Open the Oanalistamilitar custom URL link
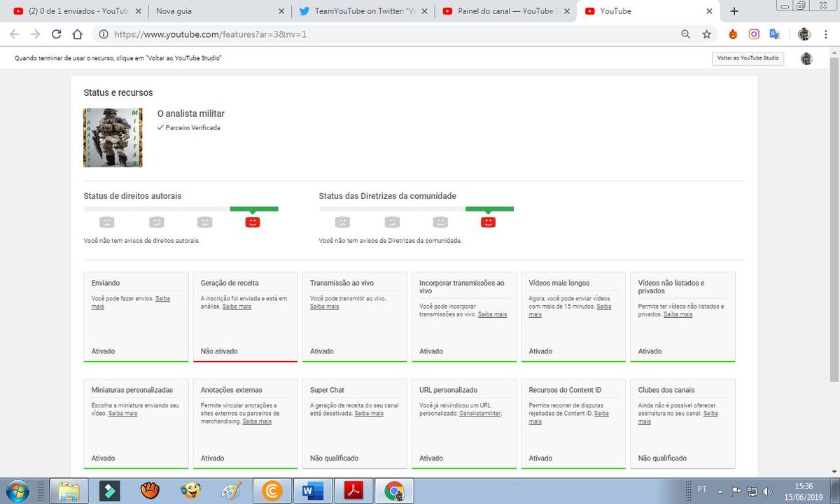 [480, 414]
